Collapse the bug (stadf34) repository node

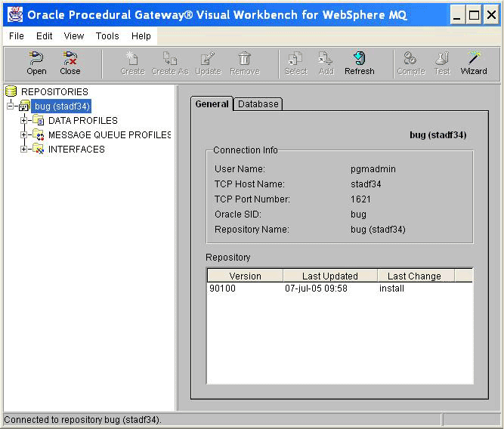10,106
